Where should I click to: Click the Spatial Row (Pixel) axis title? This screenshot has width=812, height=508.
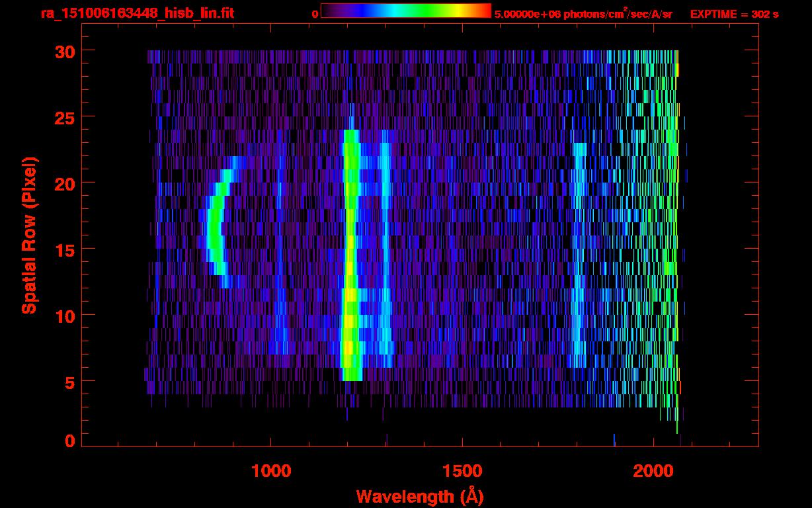pos(29,235)
